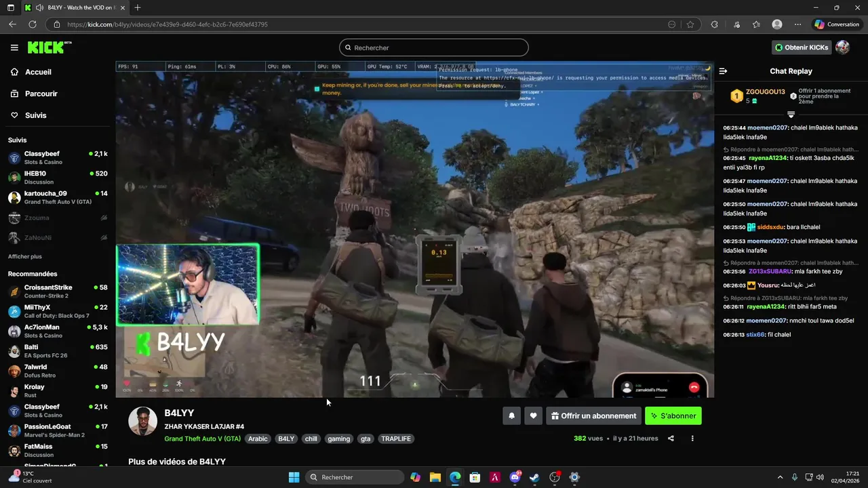This screenshot has width=868, height=488.
Task: Add page to favorites star
Action: pos(690,24)
